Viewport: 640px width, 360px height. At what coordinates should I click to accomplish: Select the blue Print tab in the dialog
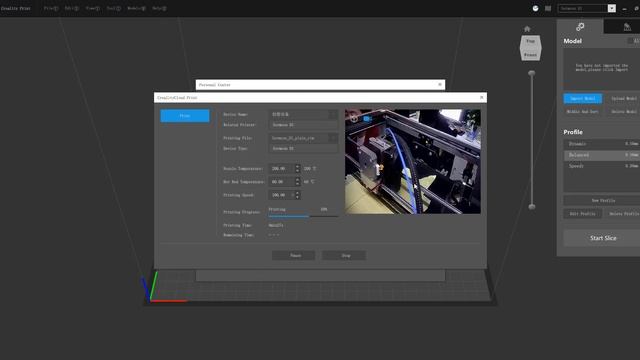(185, 116)
